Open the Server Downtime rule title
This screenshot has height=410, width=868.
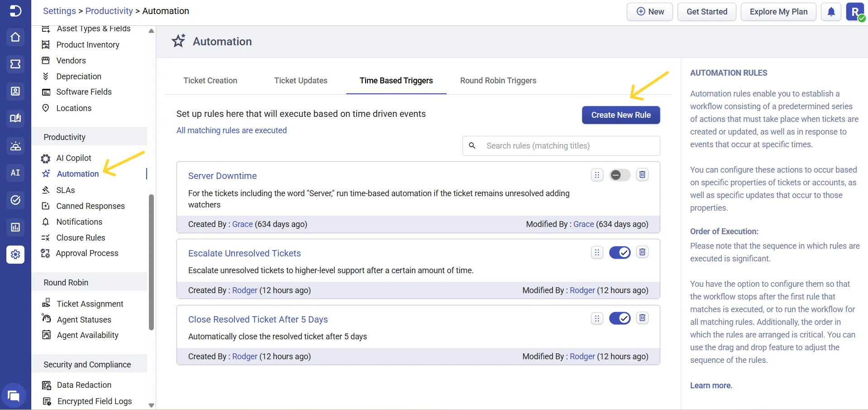(223, 176)
